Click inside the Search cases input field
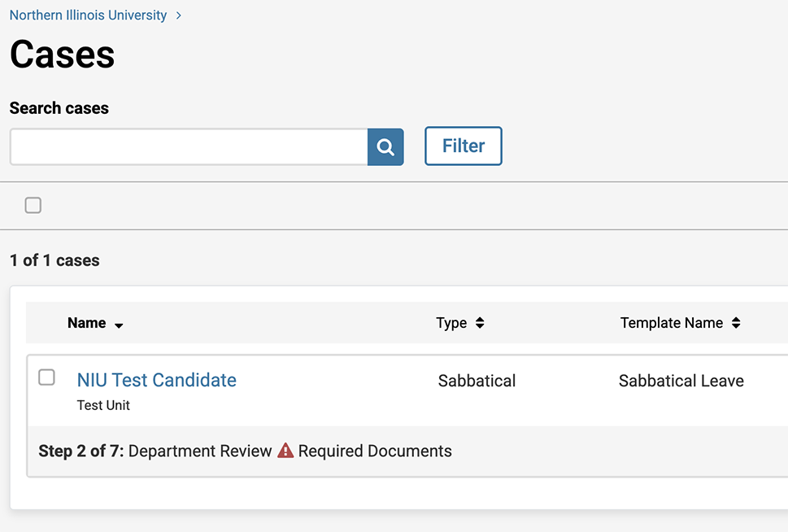Image resolution: width=788 pixels, height=532 pixels. [187, 146]
